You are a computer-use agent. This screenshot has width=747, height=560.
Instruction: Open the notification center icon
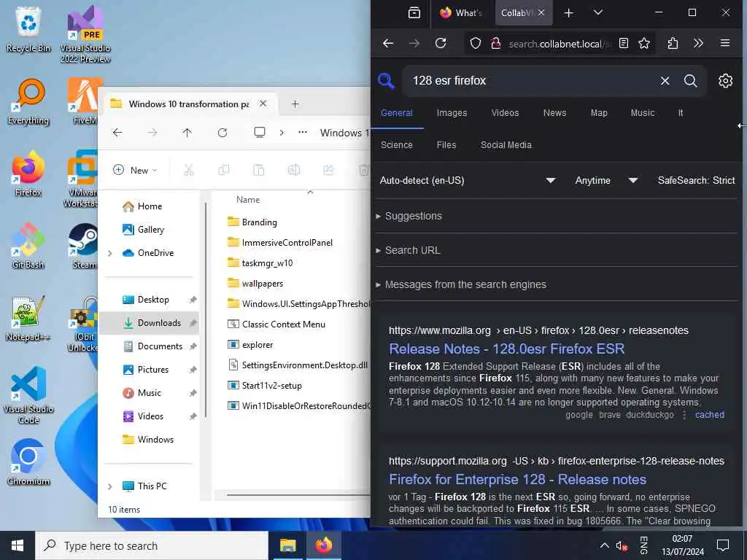pos(723,545)
